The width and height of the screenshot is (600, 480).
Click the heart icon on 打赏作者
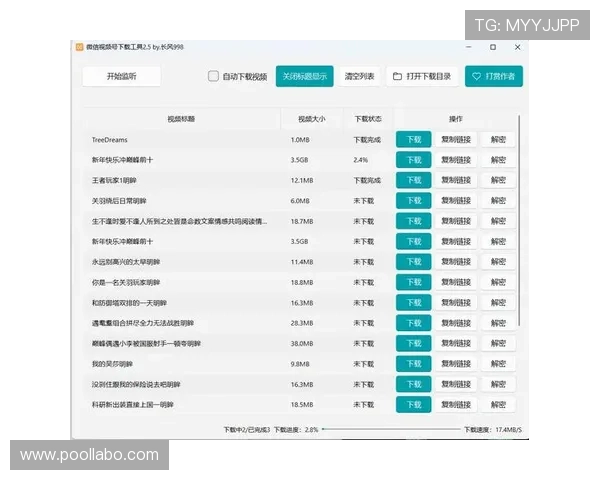tap(476, 76)
